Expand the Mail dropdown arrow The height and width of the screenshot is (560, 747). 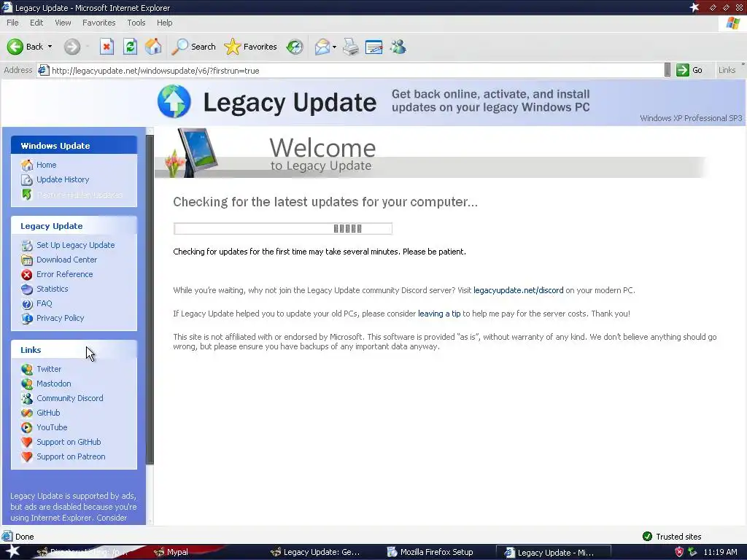(x=334, y=47)
